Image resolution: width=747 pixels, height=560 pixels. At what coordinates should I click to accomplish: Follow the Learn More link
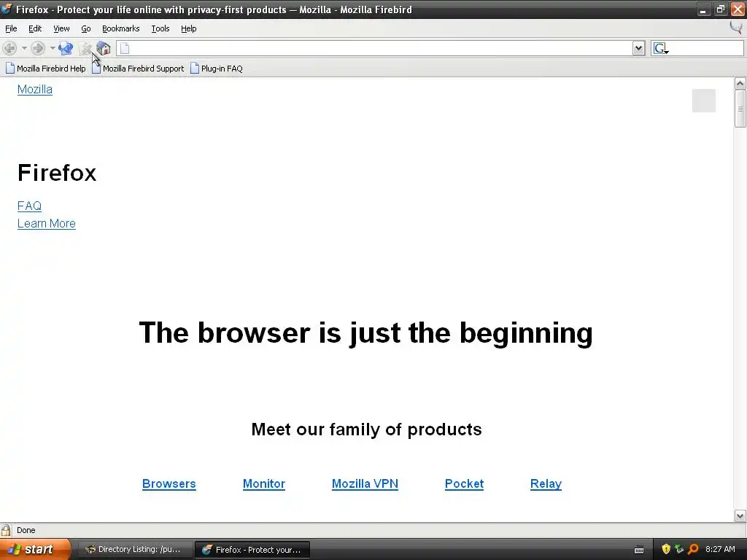[x=47, y=223]
